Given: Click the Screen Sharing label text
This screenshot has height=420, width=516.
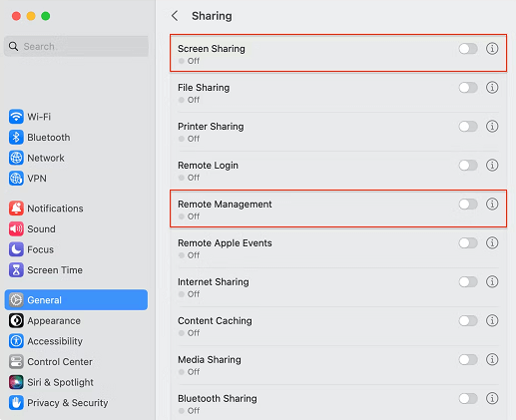Looking at the screenshot, I should click(212, 49).
